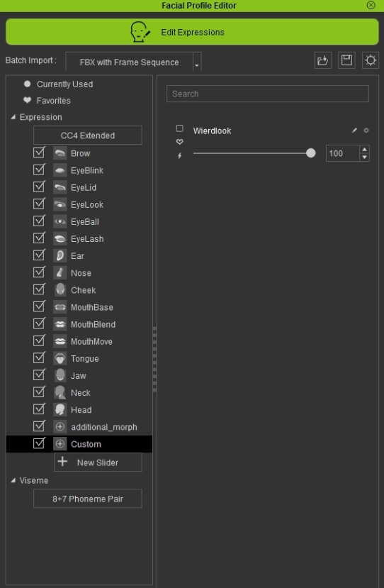This screenshot has height=588, width=384.
Task: Click the Wierdlook slider name
Action: point(212,131)
